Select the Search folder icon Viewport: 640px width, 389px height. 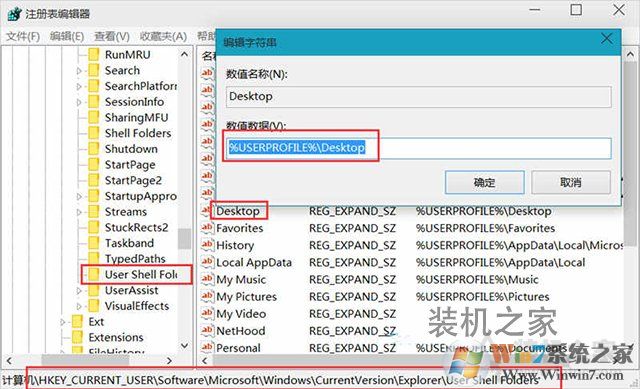(x=94, y=70)
